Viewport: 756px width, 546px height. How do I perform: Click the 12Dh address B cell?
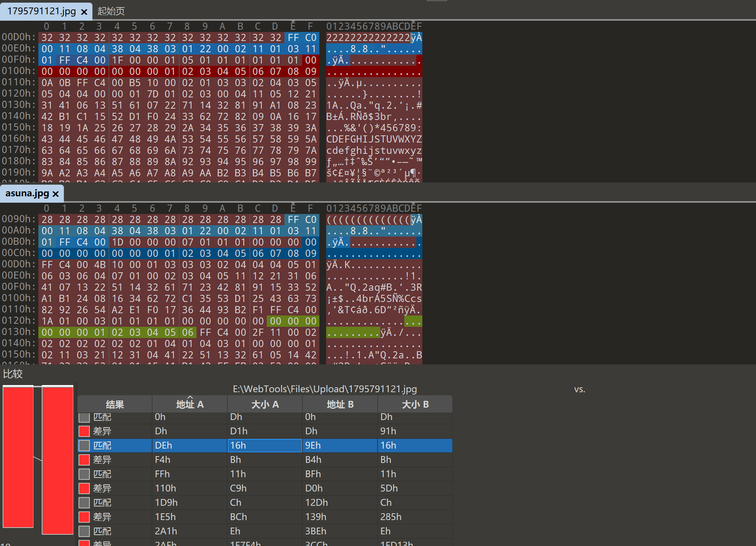point(340,503)
